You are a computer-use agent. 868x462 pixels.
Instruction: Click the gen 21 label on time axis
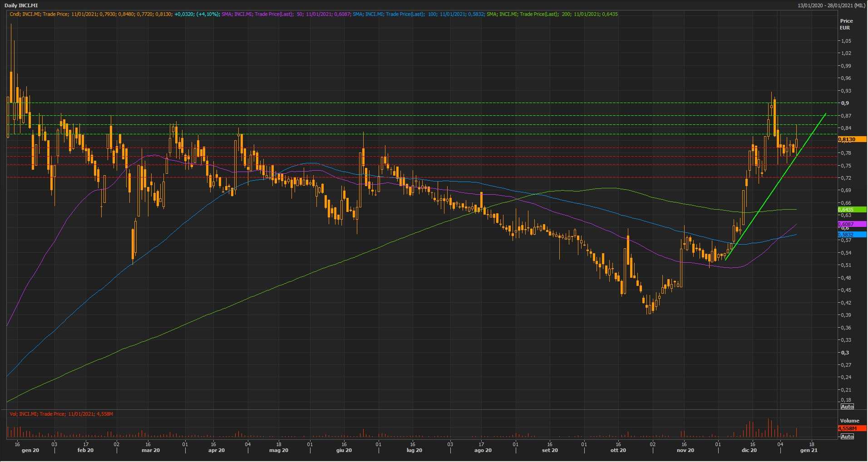(x=808, y=451)
